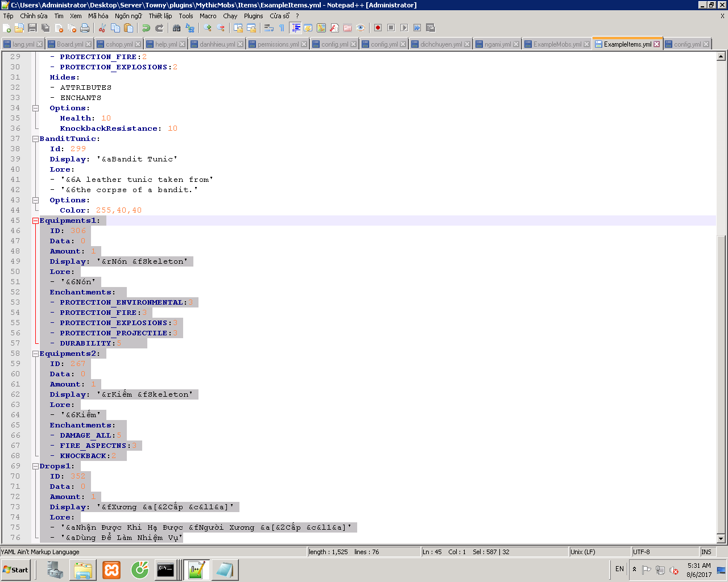Viewport: 728px width, 582px height.
Task: Close the ExampleItems.yml tab
Action: (x=657, y=44)
